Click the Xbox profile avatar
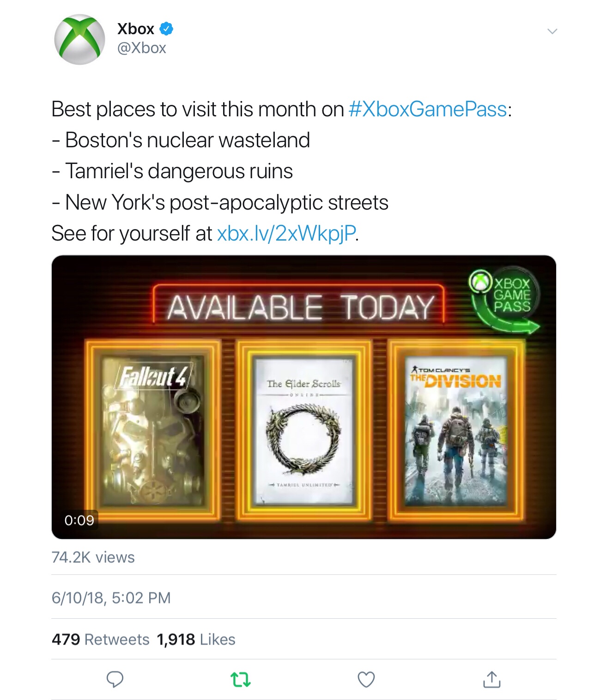Screen dimensions: 606x700 pos(79,40)
